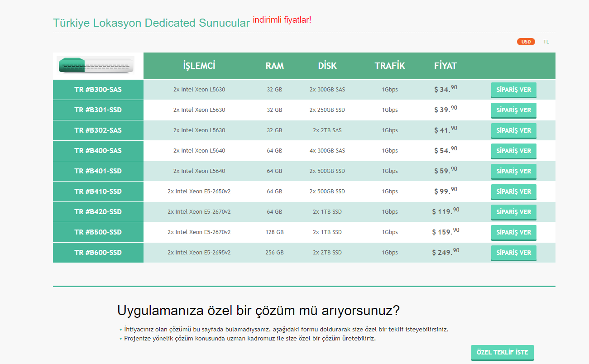Viewport: 589px width, 364px height.
Task: Click the $ 59.90 price
Action: click(445, 170)
